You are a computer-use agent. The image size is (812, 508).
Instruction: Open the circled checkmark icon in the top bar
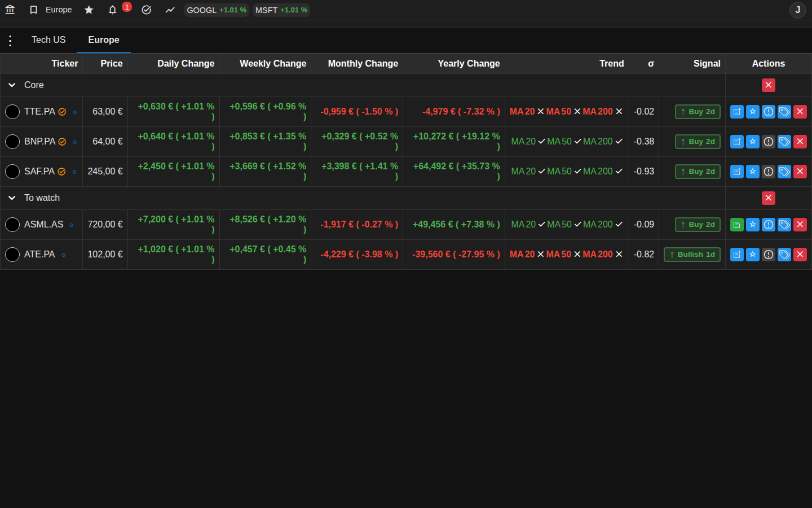tap(147, 10)
